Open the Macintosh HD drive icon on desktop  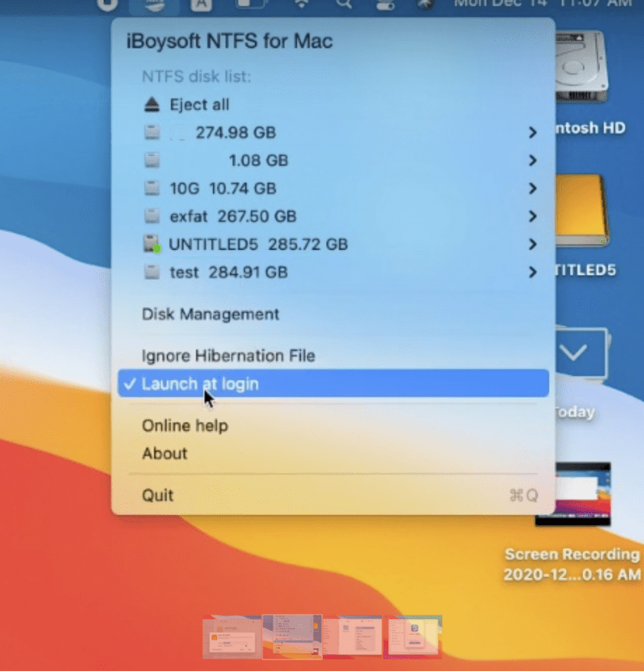[582, 66]
